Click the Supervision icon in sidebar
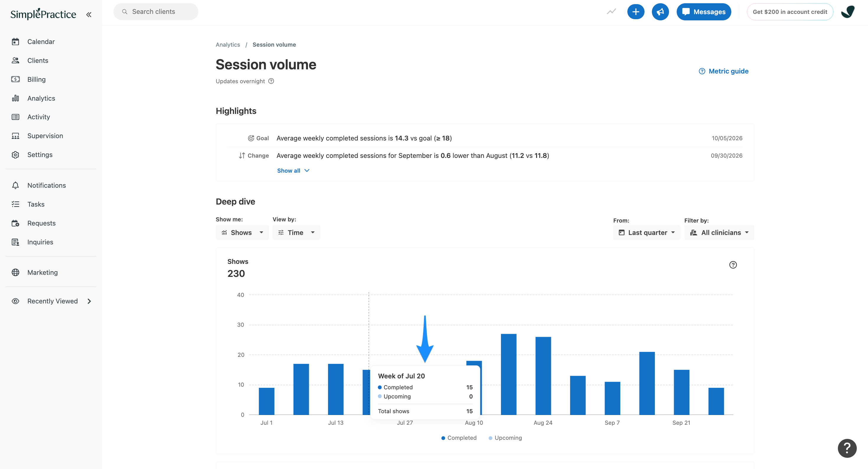The image size is (868, 469). (x=15, y=136)
